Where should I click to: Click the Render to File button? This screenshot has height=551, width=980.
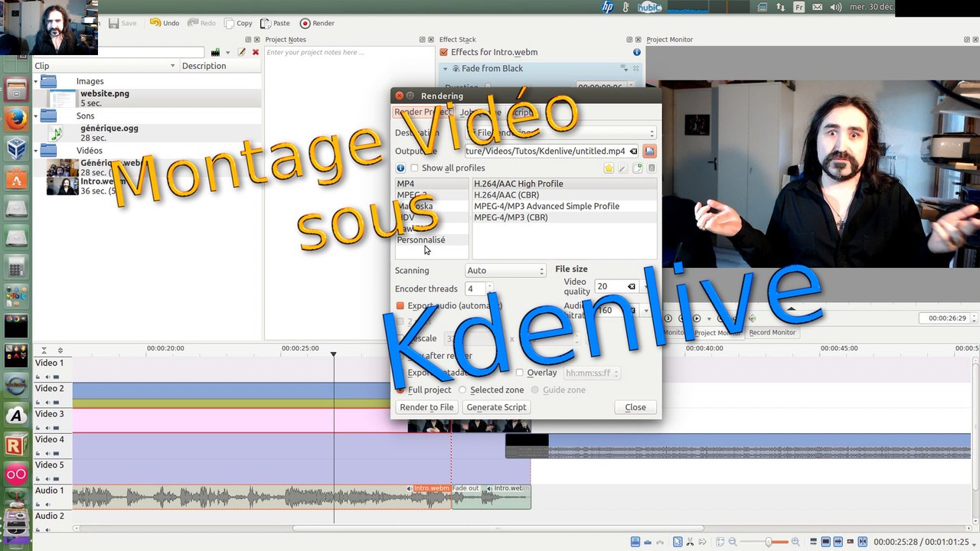[426, 407]
